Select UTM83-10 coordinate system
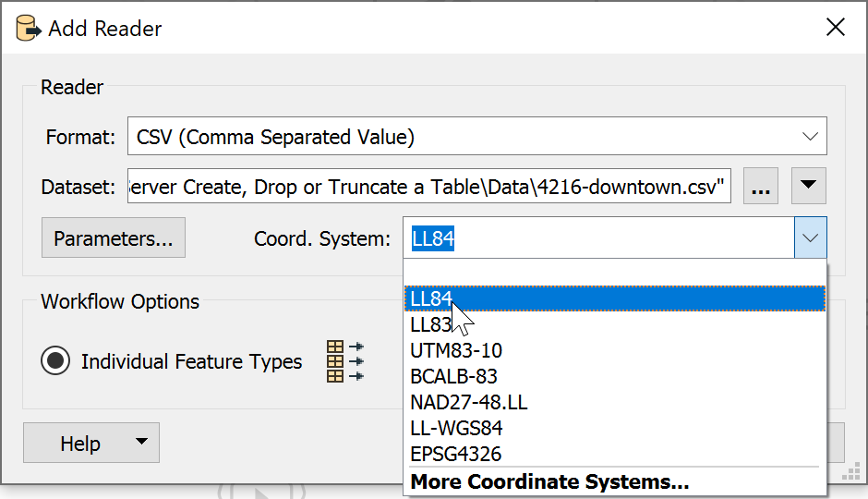The image size is (868, 499). [x=615, y=350]
